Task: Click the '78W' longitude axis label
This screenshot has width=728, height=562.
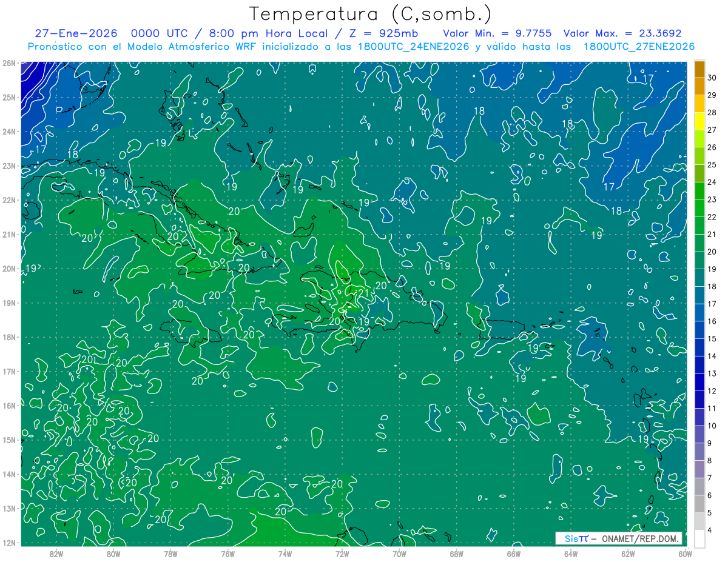Action: point(170,554)
